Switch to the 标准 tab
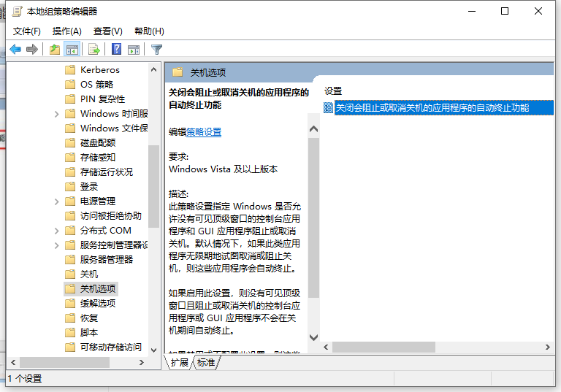 click(206, 363)
